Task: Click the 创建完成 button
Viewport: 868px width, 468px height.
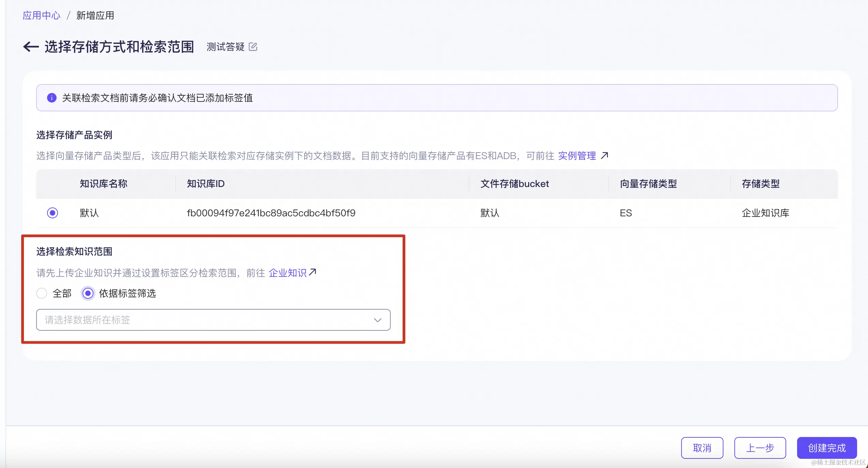Action: tap(827, 448)
